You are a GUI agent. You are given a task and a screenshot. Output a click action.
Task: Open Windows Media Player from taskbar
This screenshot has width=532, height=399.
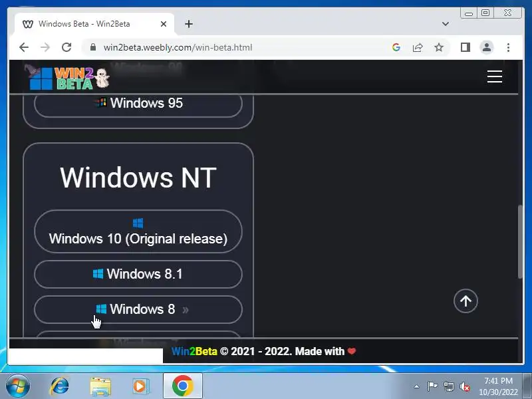pos(140,386)
